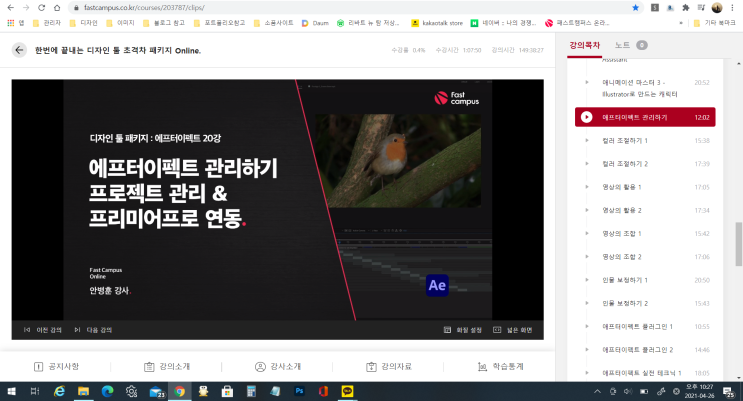The image size is (743, 401).
Task: Click the taskbar clock and date
Action: (699, 392)
